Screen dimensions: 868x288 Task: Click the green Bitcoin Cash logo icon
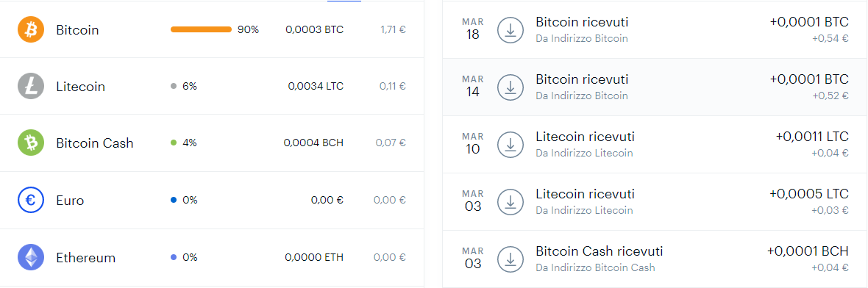[x=31, y=143]
